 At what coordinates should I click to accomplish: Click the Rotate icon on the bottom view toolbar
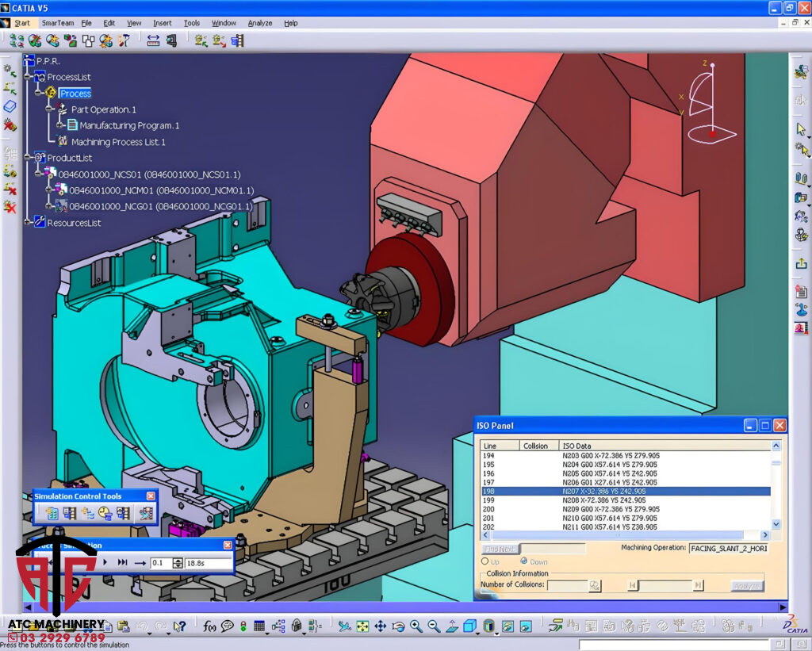point(399,626)
